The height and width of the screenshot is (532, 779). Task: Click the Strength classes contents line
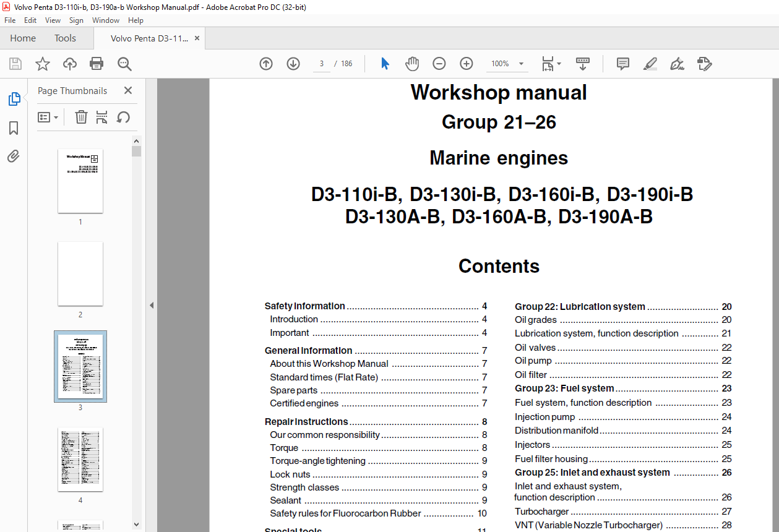379,487
